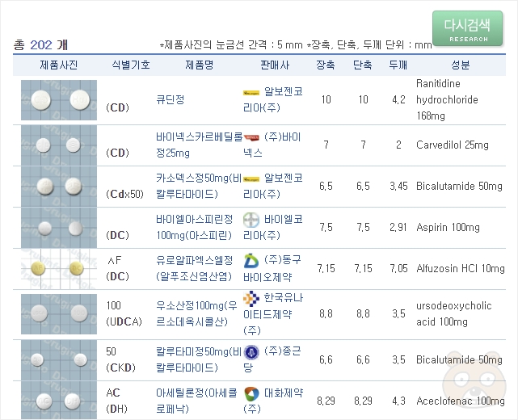Click the 단축 column header
The image size is (518, 420).
pos(362,65)
